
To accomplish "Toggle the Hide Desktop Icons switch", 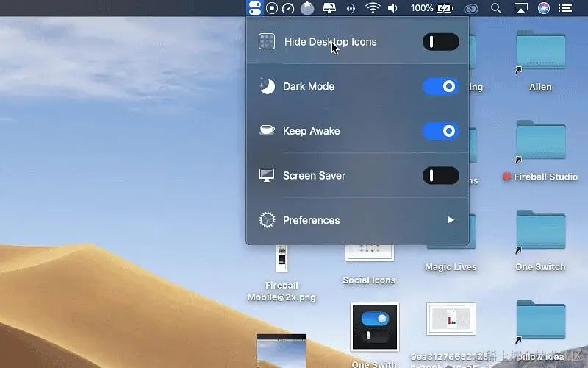I will pyautogui.click(x=440, y=42).
